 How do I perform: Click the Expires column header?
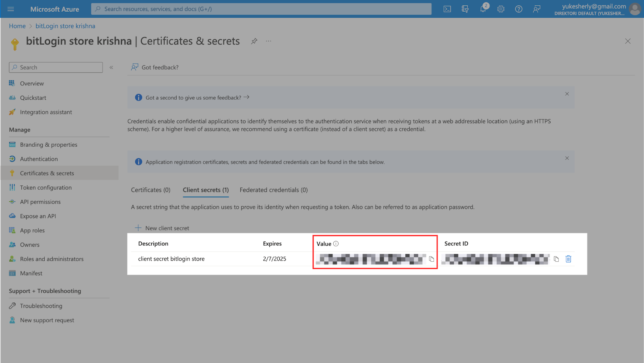272,244
